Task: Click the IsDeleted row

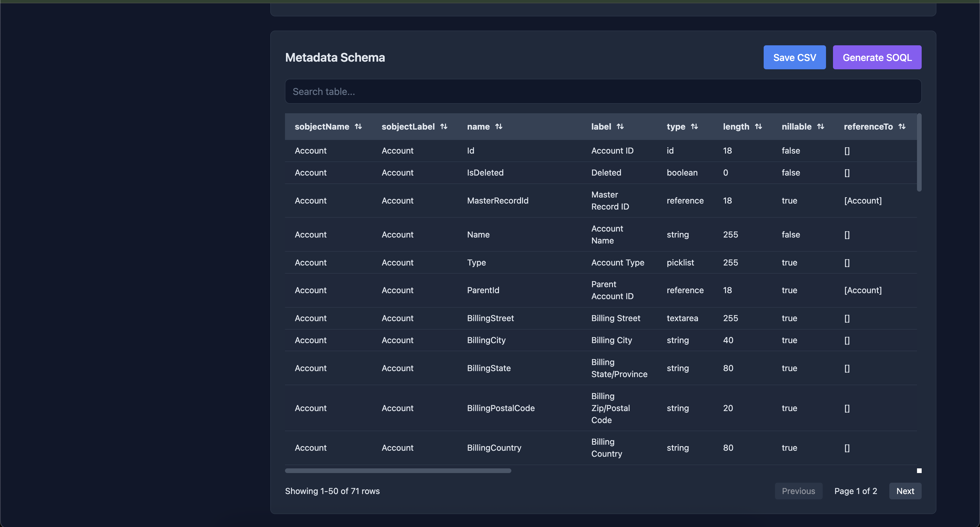Action: tap(485, 173)
